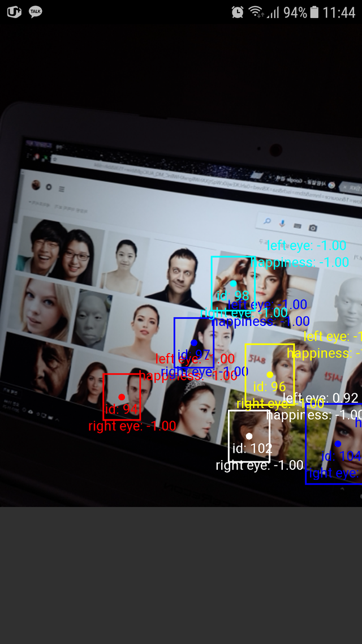
Task: Tap the microphone voice search icon in preview
Action: tap(282, 223)
